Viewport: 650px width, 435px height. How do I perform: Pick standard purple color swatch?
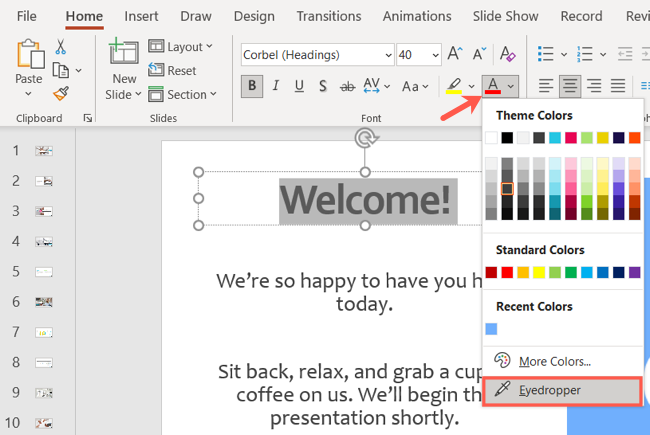pos(634,272)
